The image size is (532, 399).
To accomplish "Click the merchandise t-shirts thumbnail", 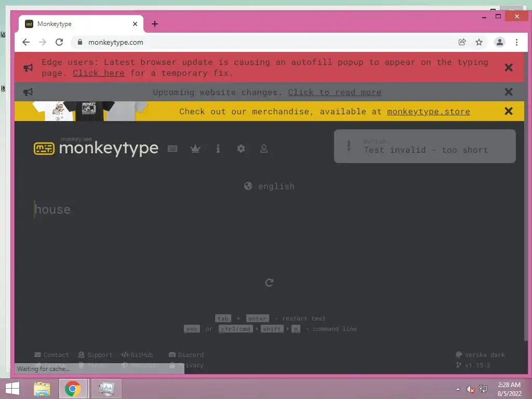I will coord(90,111).
